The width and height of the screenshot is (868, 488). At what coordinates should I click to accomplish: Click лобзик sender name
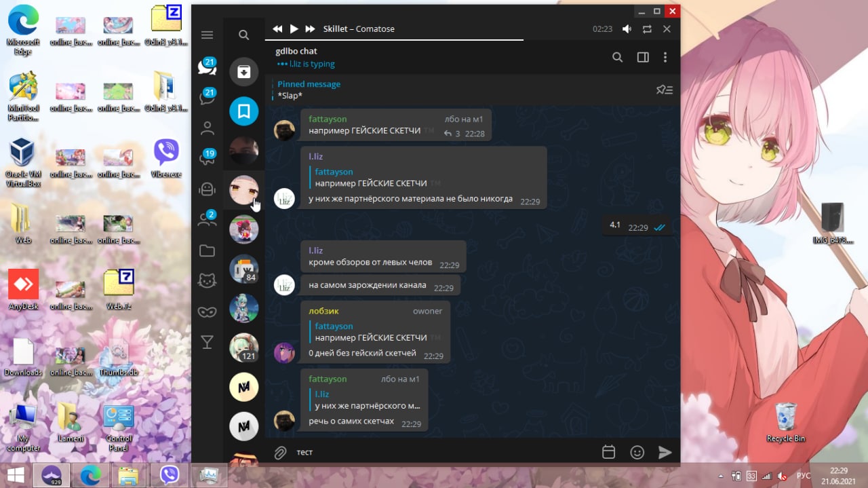pyautogui.click(x=323, y=311)
